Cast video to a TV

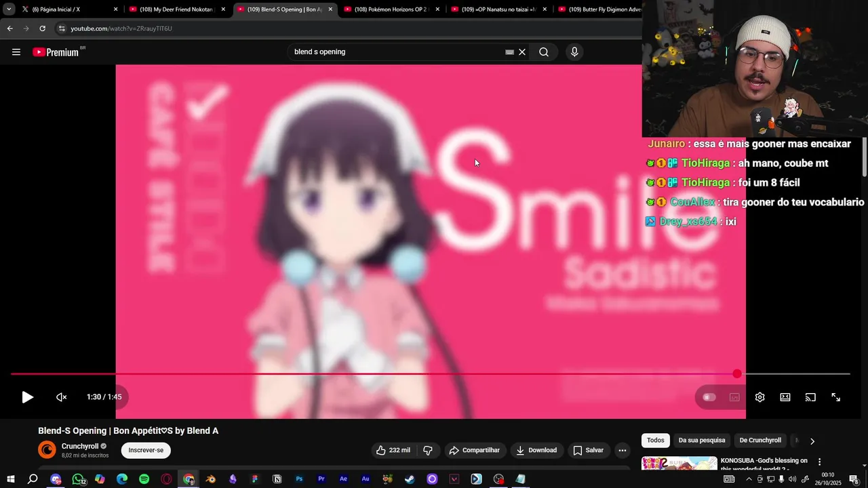(x=810, y=397)
